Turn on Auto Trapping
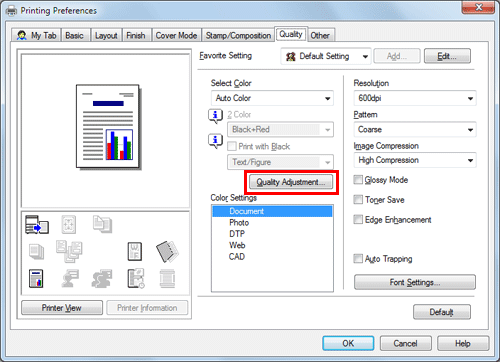Screen dimensions: 500x362 [358, 259]
